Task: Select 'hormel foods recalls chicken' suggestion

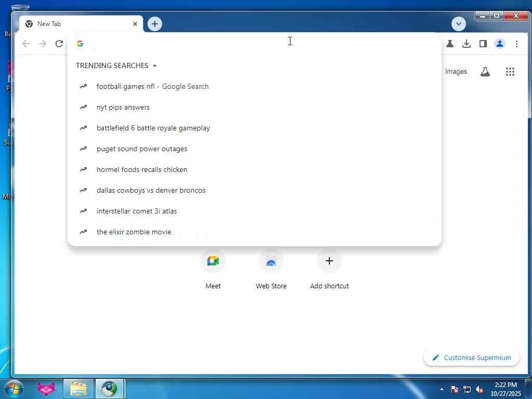Action: pyautogui.click(x=255, y=169)
